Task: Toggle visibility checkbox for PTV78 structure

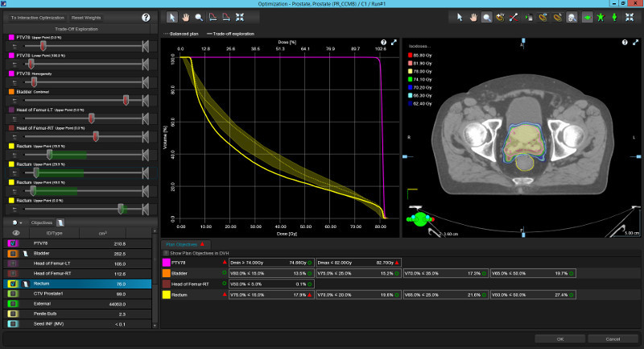Action: tap(14, 243)
